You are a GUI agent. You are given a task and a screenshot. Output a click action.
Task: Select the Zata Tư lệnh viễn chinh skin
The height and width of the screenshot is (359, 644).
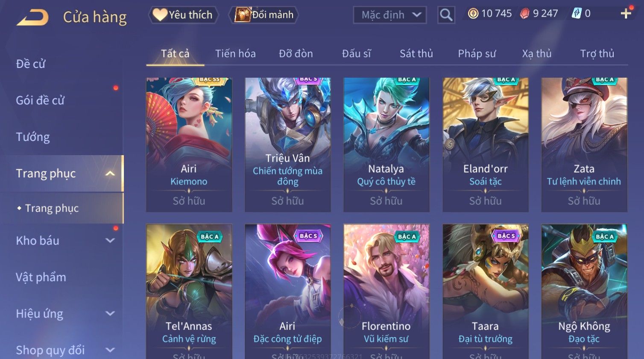584,144
